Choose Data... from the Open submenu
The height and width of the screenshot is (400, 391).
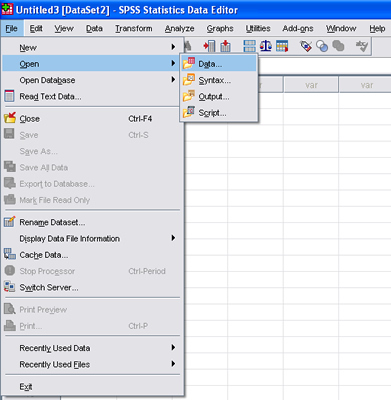coord(219,63)
